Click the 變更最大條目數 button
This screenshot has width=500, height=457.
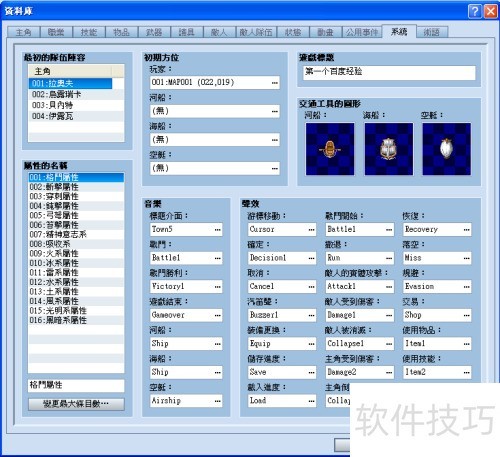click(76, 404)
